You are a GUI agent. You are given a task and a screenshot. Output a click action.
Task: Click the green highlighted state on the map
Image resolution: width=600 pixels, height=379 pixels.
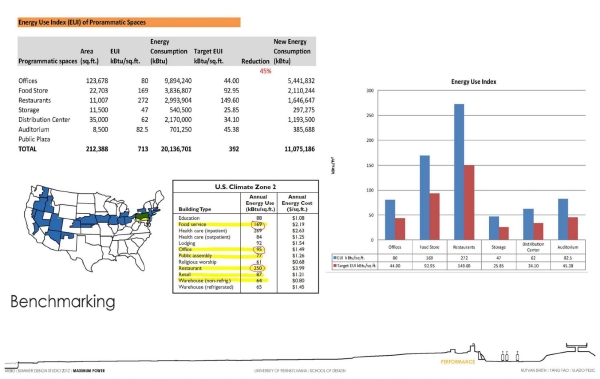[143, 217]
